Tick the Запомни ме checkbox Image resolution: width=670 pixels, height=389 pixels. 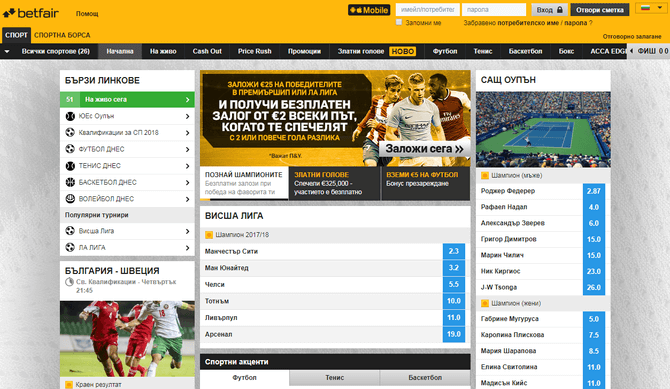(399, 22)
